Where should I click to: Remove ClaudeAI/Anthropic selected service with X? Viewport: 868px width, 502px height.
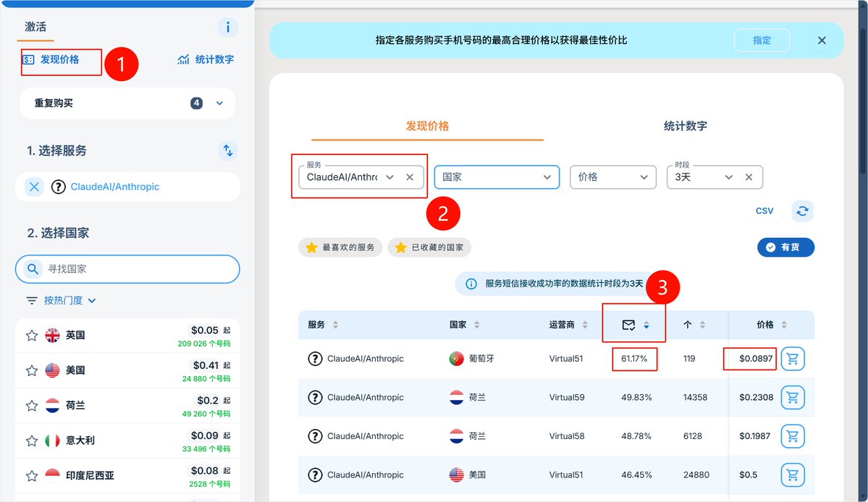34,187
